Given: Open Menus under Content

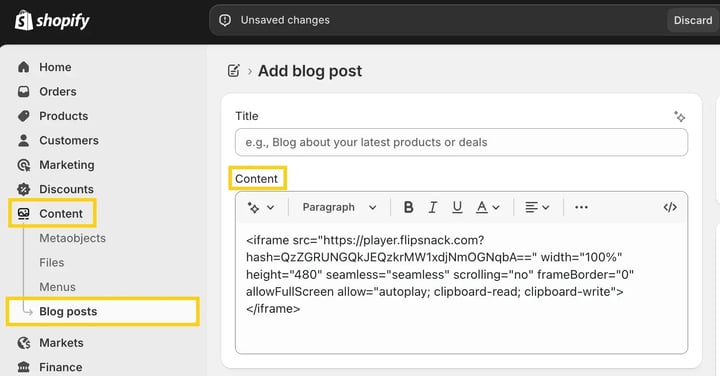Looking at the screenshot, I should [57, 286].
